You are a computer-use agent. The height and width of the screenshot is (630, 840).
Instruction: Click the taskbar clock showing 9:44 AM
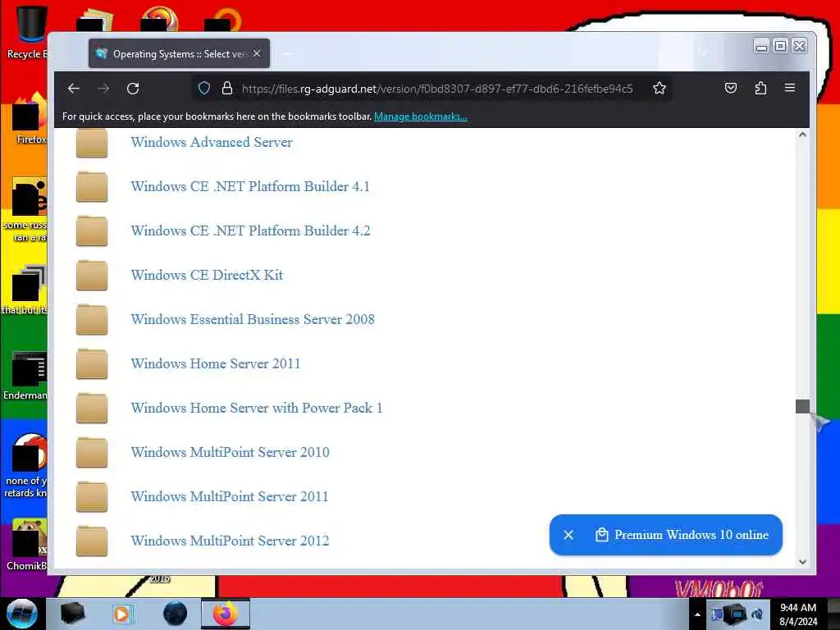(798, 614)
